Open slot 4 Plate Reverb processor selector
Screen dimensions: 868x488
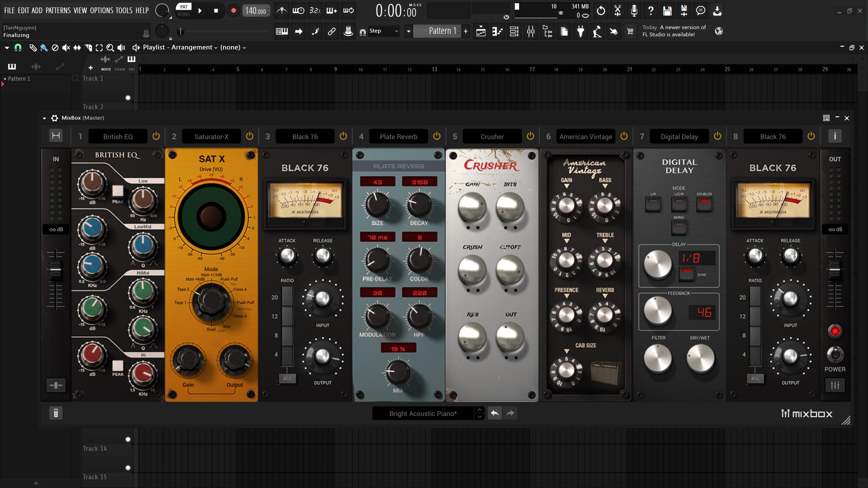click(398, 136)
